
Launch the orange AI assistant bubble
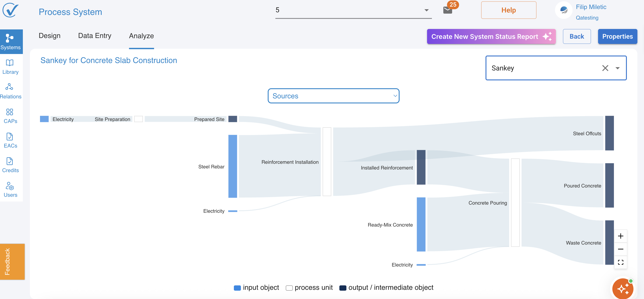pos(623,288)
